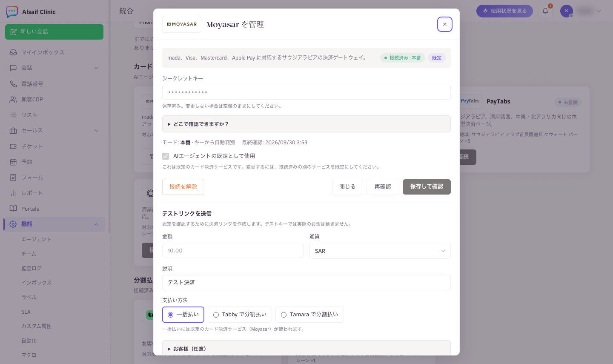Open レポート bar chart icon
Viewport: 613px width, 364px height.
[13, 193]
